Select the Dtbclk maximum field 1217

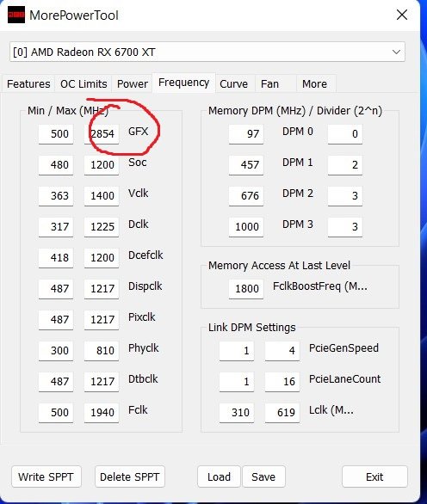pos(102,382)
